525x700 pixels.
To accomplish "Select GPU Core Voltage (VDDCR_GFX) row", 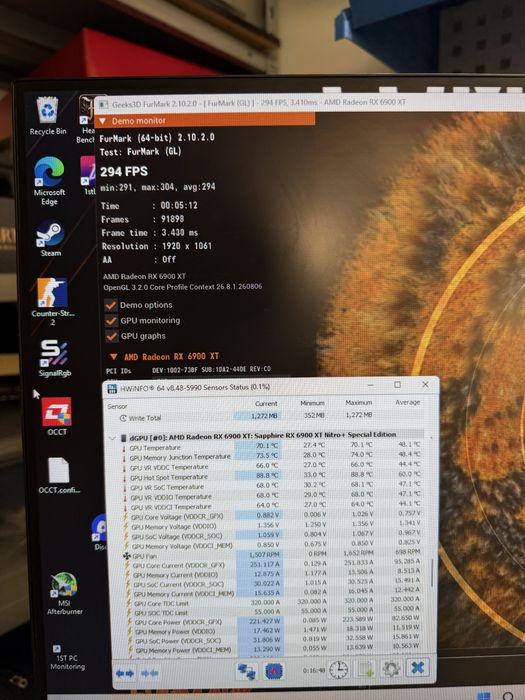I will [x=271, y=515].
